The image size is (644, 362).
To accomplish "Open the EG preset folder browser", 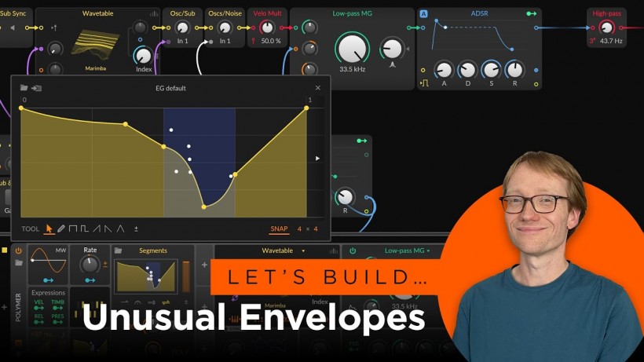I will [x=24, y=88].
